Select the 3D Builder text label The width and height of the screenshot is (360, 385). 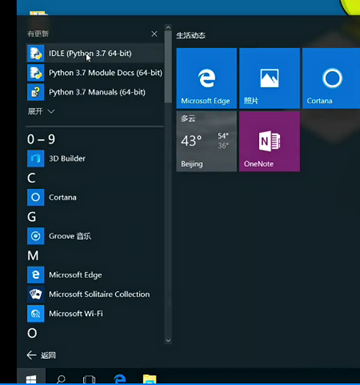(67, 158)
